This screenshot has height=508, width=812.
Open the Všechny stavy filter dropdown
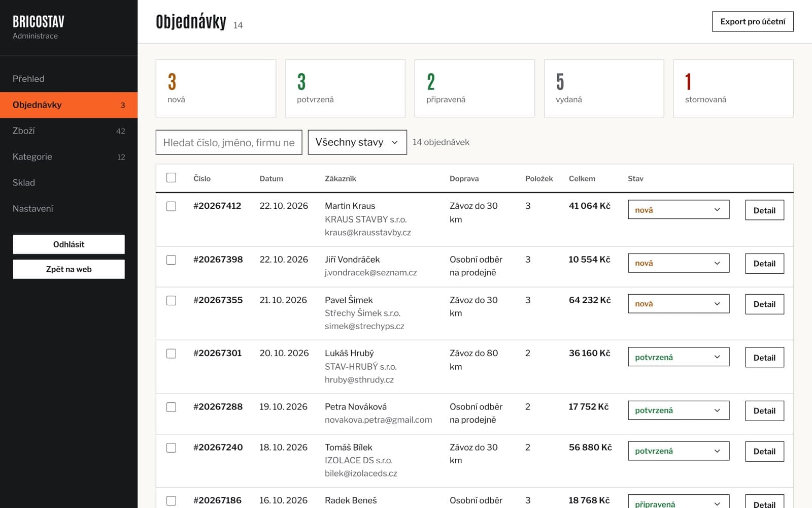tap(357, 142)
